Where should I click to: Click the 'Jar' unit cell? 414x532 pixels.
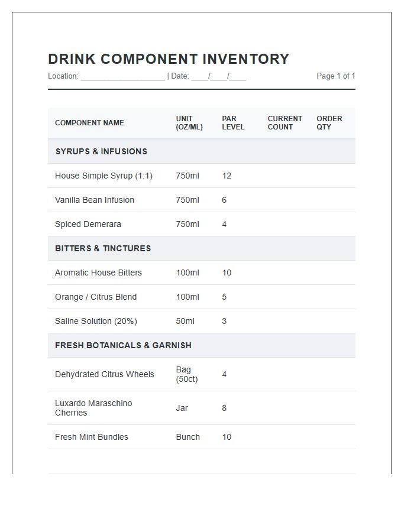tap(182, 408)
